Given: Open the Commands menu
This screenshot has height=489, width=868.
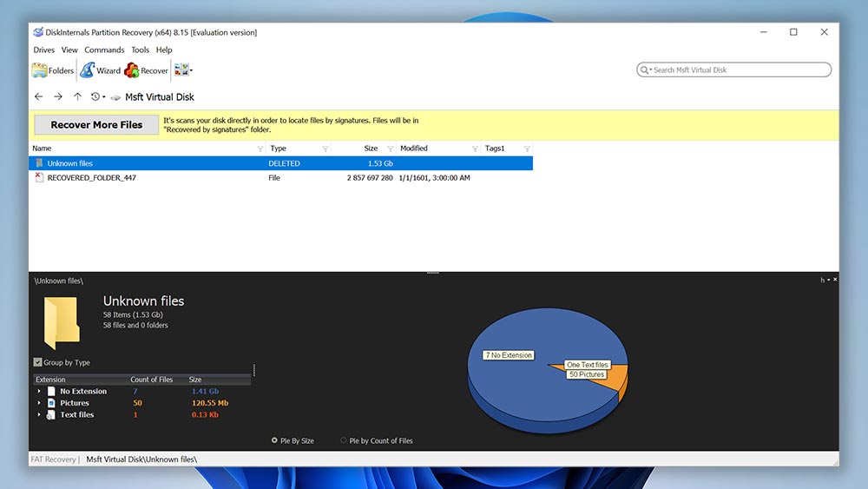Looking at the screenshot, I should click(104, 50).
